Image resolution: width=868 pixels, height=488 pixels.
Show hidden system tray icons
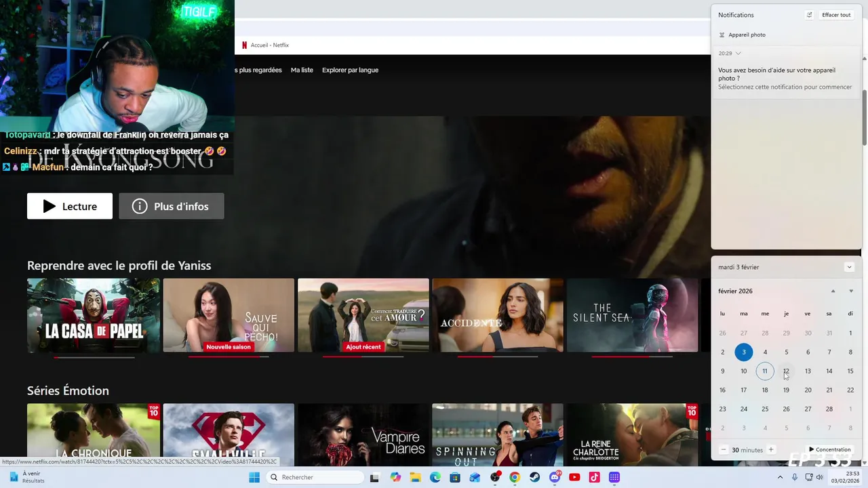780,477
